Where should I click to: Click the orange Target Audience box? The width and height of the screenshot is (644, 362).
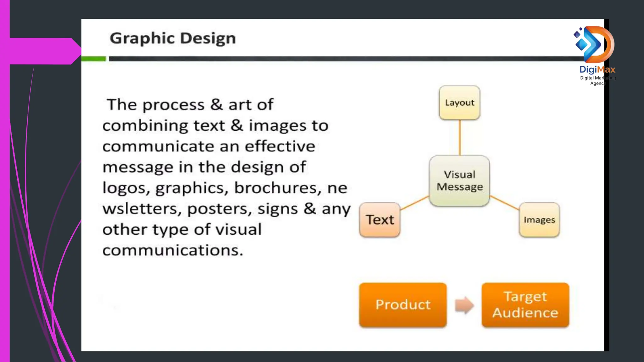[525, 305]
